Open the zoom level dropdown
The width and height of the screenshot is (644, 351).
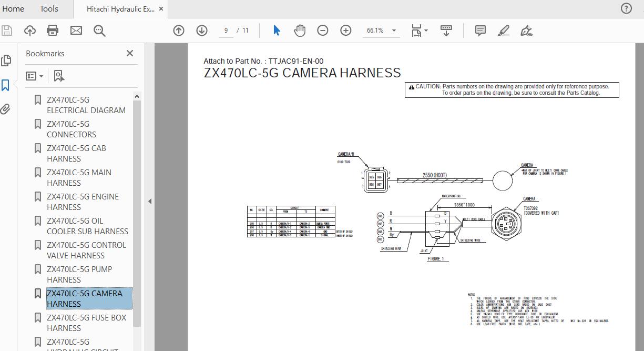click(x=391, y=30)
